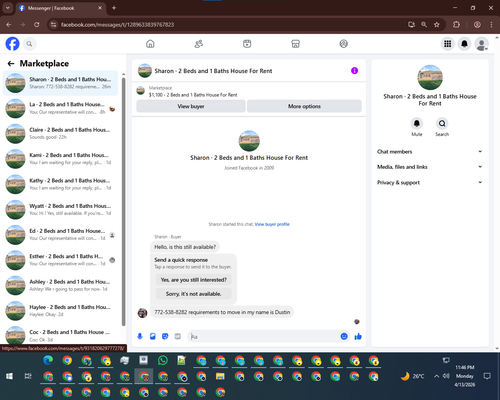Open the Windows Start menu
Viewport: 500px width, 400px height.
(x=9, y=376)
